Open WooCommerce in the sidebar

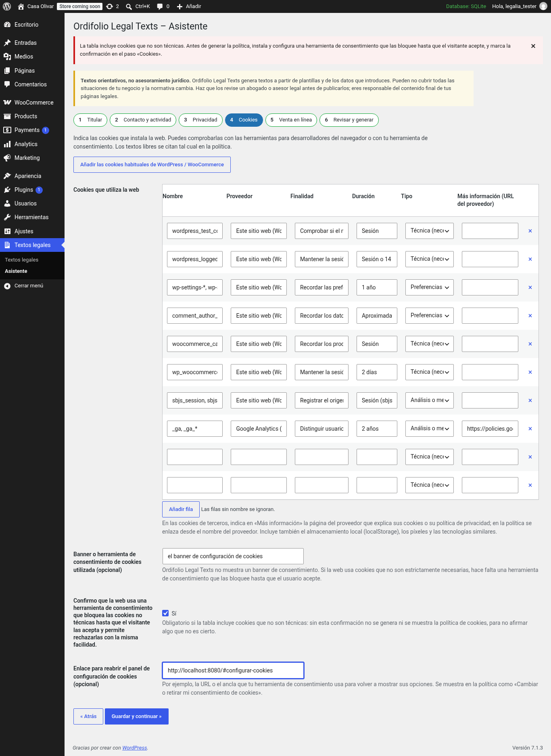32,103
